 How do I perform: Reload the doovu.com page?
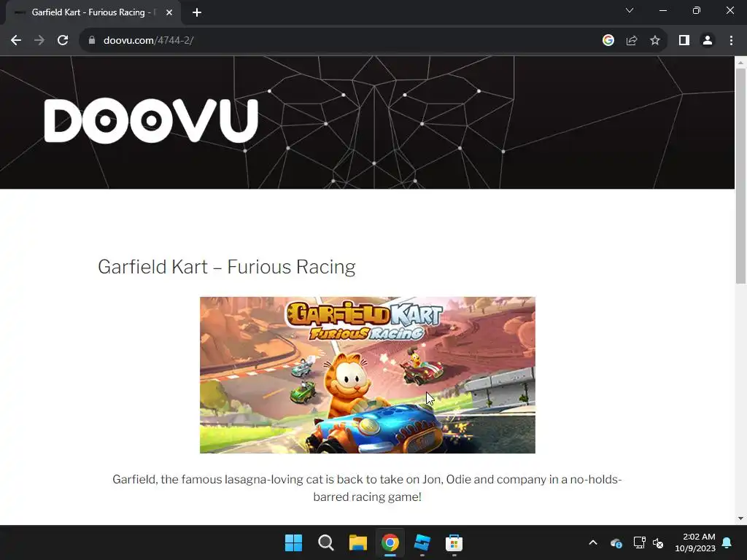(63, 41)
